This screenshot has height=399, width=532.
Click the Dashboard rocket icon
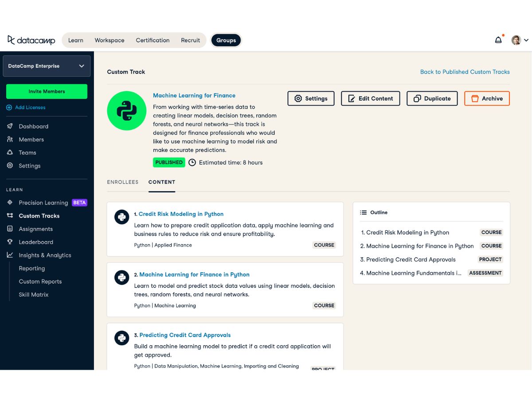click(x=10, y=126)
